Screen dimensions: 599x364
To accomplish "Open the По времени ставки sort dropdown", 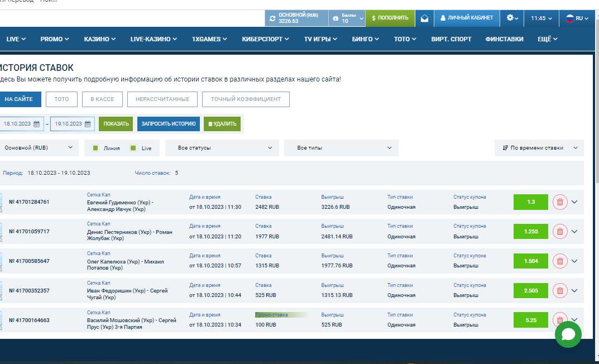I will 539,148.
